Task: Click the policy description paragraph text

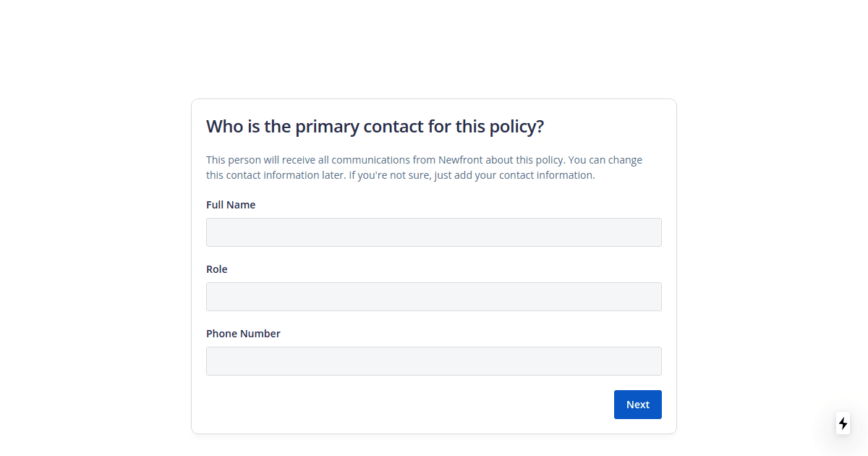Action: (424, 166)
